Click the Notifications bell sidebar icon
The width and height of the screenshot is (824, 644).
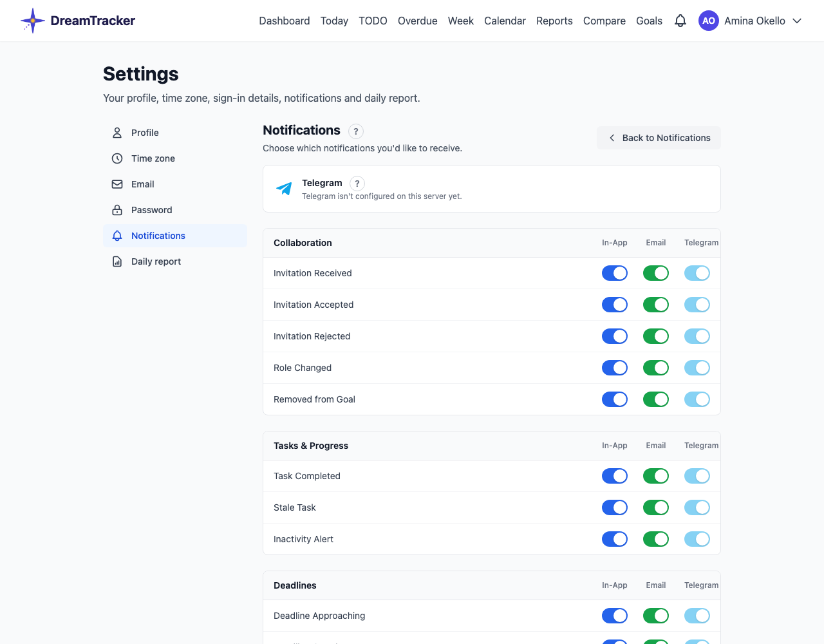pyautogui.click(x=117, y=236)
